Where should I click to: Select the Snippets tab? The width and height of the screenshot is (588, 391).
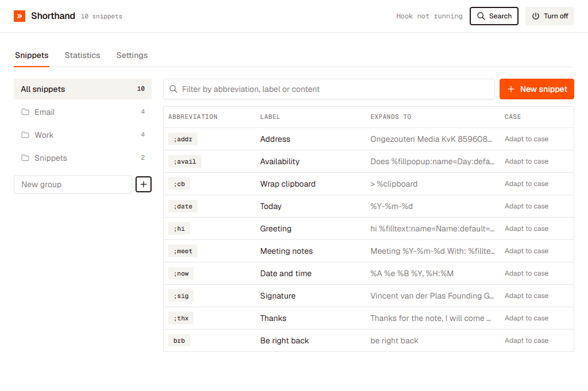[x=32, y=56]
